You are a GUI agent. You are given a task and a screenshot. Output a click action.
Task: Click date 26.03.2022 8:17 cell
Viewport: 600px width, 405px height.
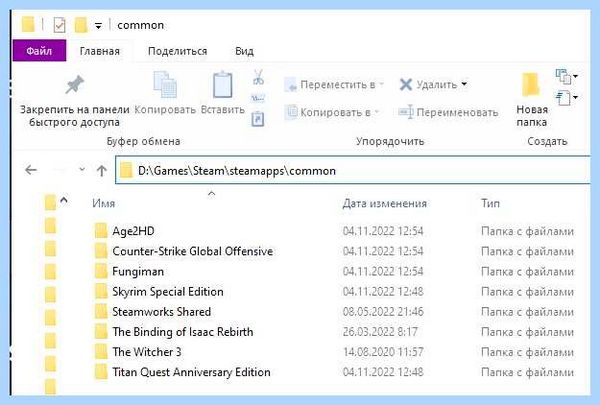click(x=380, y=332)
